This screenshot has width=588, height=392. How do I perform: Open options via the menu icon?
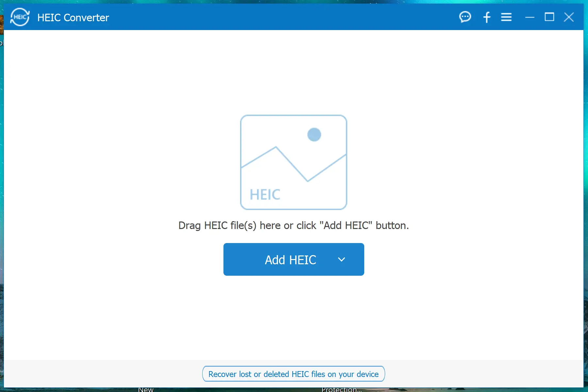pos(506,17)
